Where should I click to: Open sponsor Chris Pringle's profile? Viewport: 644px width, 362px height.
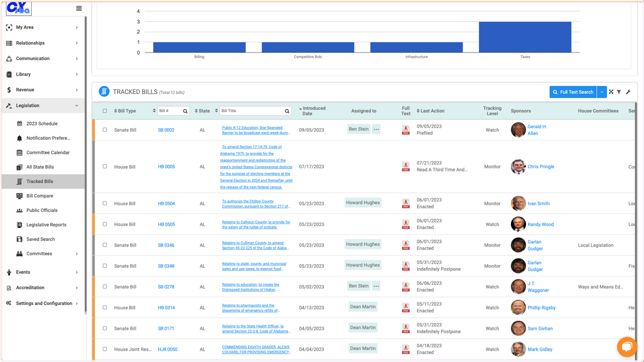pyautogui.click(x=540, y=167)
